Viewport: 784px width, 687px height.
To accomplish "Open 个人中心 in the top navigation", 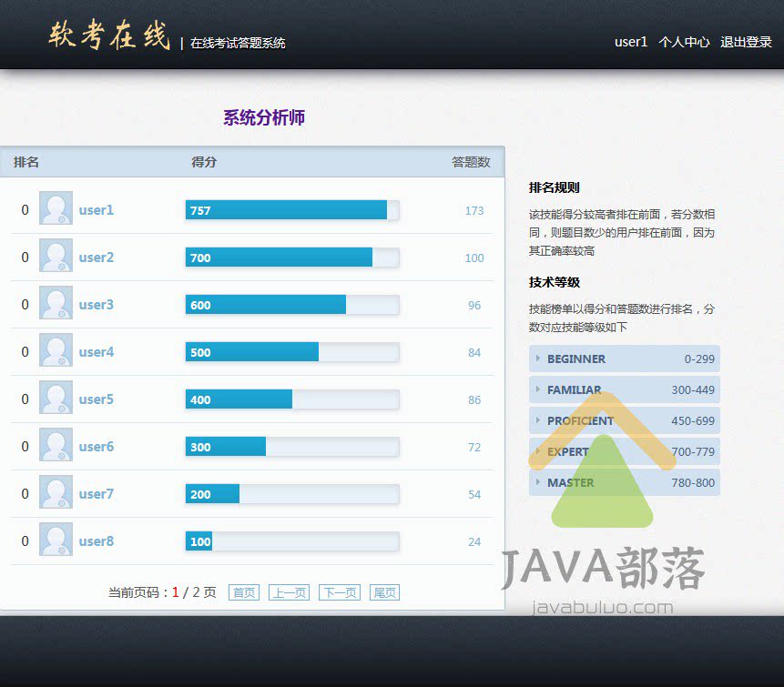I will [x=684, y=42].
